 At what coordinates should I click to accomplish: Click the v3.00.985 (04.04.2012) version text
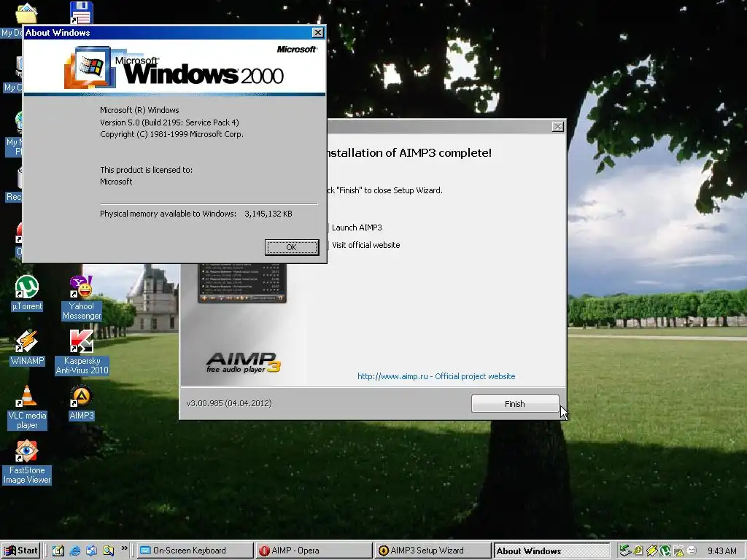pos(229,403)
